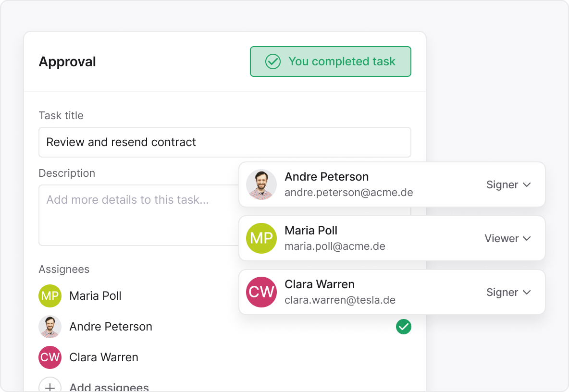Screen dimensions: 569x392
Task: Click Add assignees link
Action: (x=109, y=387)
